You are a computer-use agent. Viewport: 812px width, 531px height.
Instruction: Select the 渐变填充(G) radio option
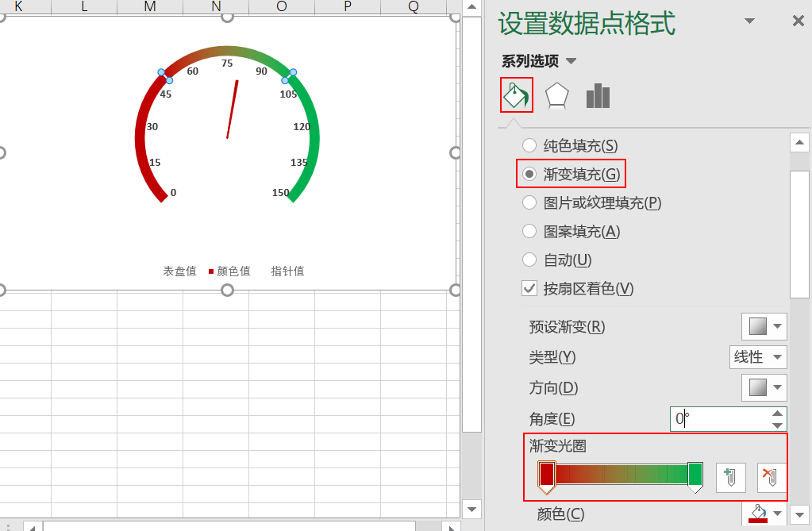pos(571,174)
